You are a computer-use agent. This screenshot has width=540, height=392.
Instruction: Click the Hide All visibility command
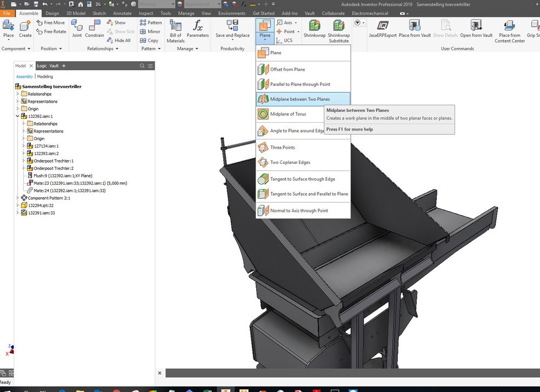click(x=119, y=41)
